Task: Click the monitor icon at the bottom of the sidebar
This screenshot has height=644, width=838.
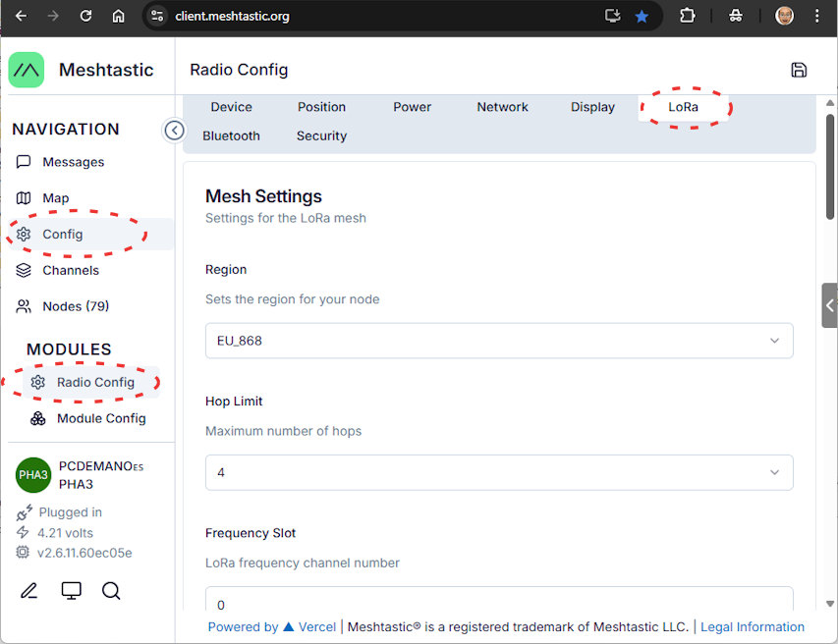Action: pos(71,591)
